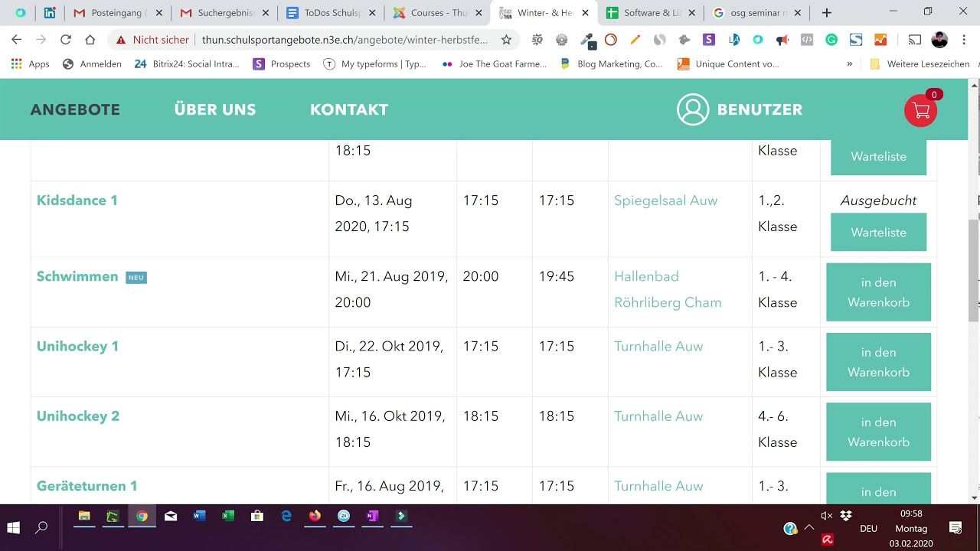Click the Dropbox tray icon
The image size is (980, 551).
(846, 516)
